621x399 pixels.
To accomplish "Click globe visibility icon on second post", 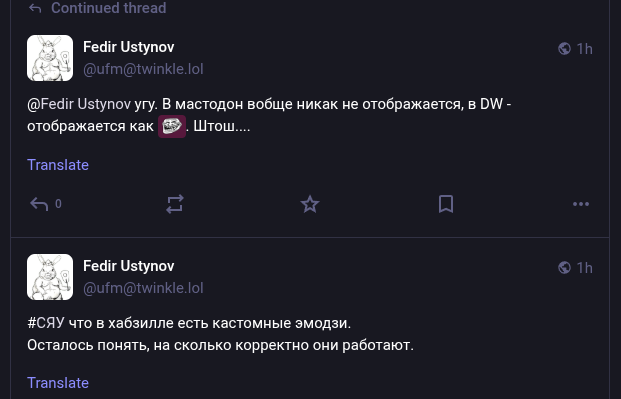I will [564, 268].
